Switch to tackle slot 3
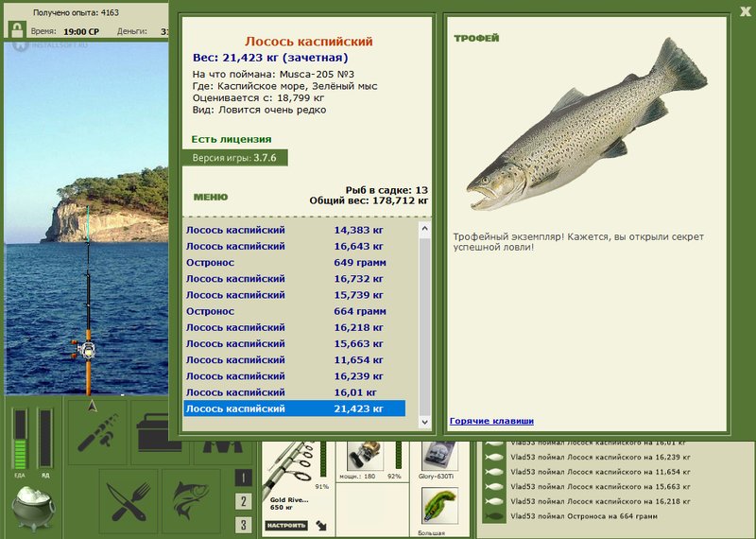This screenshot has height=539, width=756. (x=243, y=525)
